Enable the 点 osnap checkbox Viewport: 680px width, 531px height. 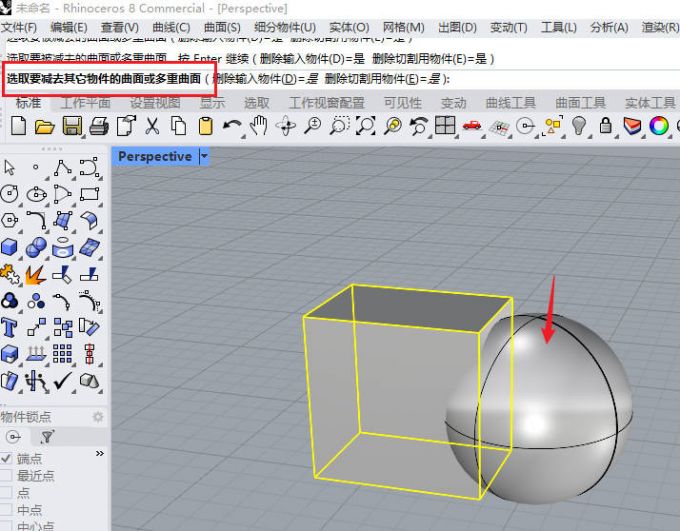coord(6,493)
